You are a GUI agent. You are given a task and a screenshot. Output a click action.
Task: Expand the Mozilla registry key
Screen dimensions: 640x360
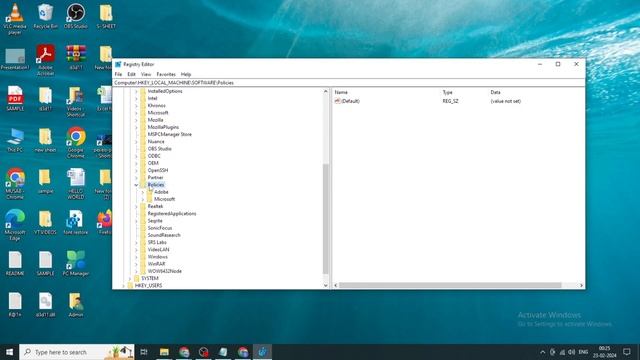136,120
